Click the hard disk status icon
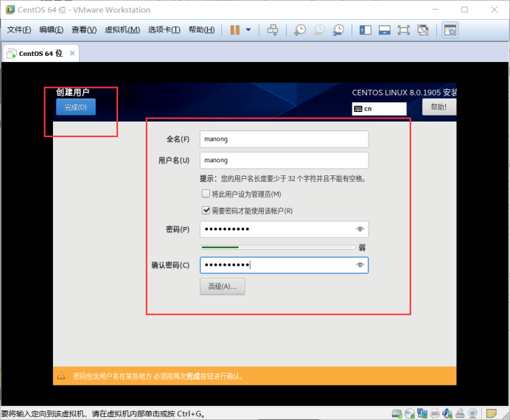Screen dimensions: 510x420 397,413
